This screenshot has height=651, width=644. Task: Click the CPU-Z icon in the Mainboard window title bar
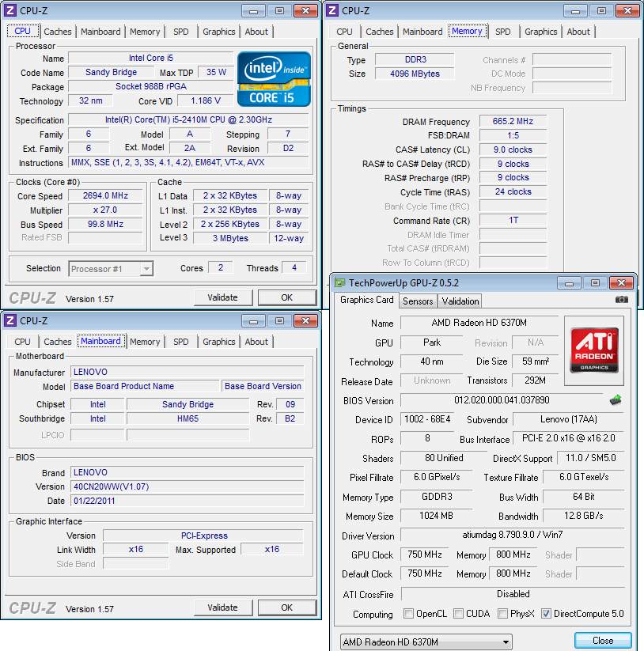[x=9, y=321]
